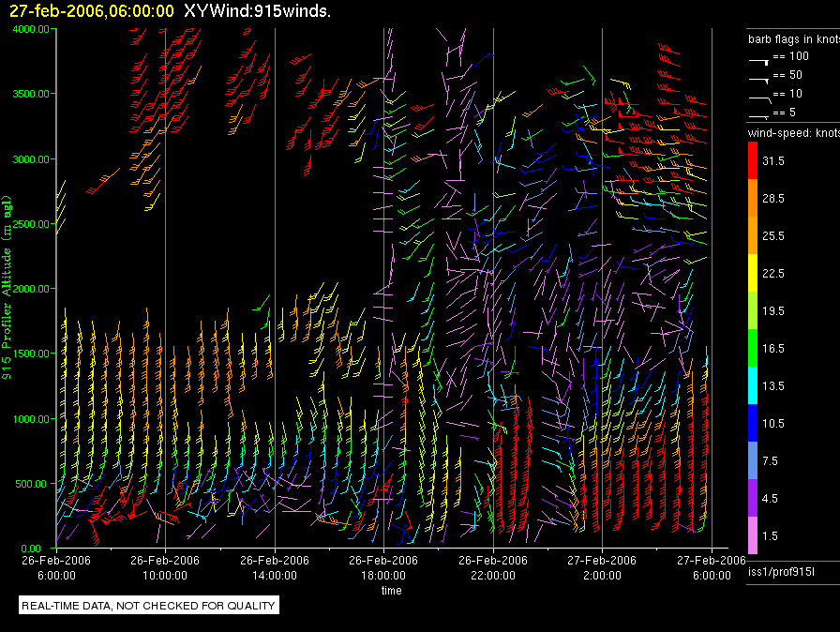Screen dimensions: 840x632
Task: Click the 1500.00 altitude axis label
Action: [31, 354]
